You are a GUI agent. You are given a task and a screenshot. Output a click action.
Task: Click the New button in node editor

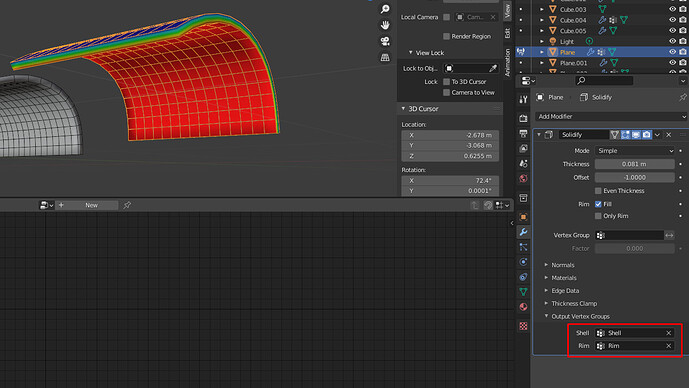(x=91, y=205)
